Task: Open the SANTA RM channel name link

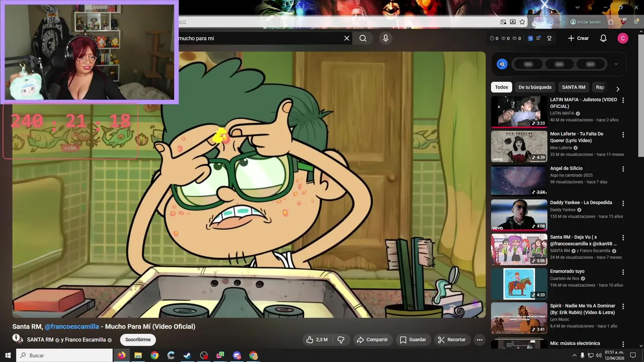Action: pos(40,340)
